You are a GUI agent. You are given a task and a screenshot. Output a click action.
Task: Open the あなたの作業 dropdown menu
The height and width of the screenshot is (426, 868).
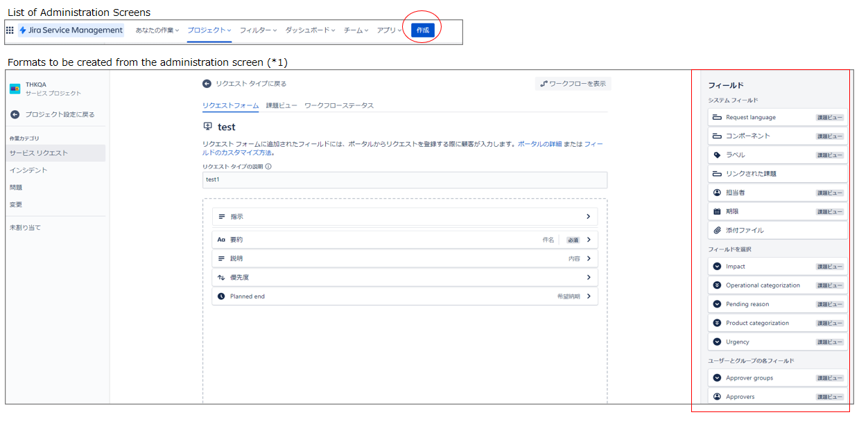pyautogui.click(x=157, y=30)
